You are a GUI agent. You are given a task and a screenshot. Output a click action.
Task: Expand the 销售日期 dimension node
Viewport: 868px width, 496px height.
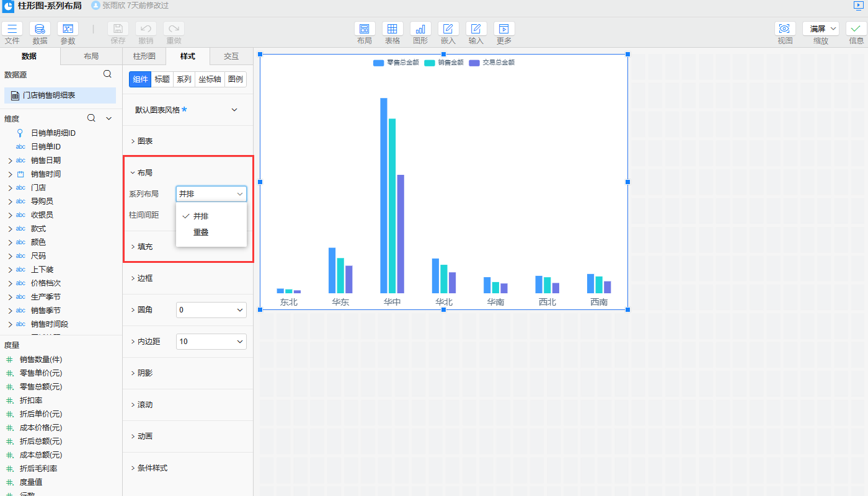[10, 161]
